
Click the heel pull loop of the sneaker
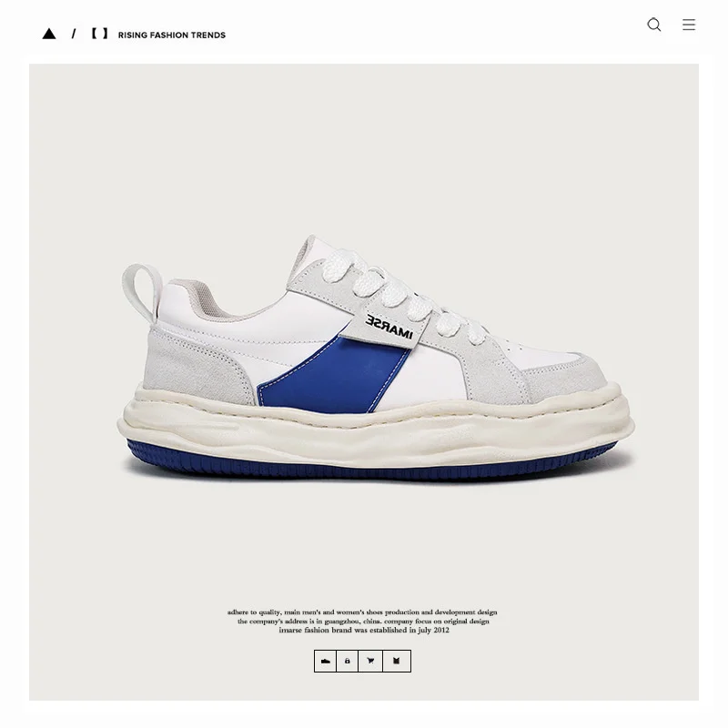coord(142,292)
